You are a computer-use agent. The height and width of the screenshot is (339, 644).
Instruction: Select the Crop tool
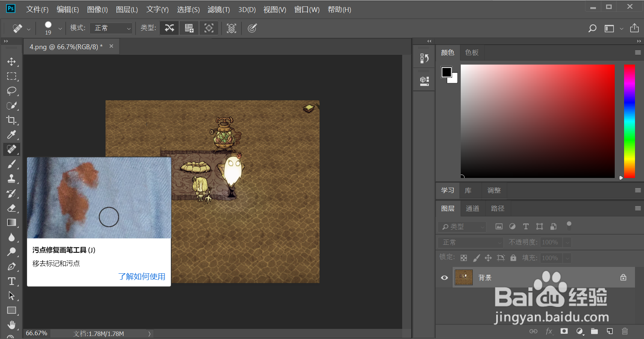(x=12, y=120)
